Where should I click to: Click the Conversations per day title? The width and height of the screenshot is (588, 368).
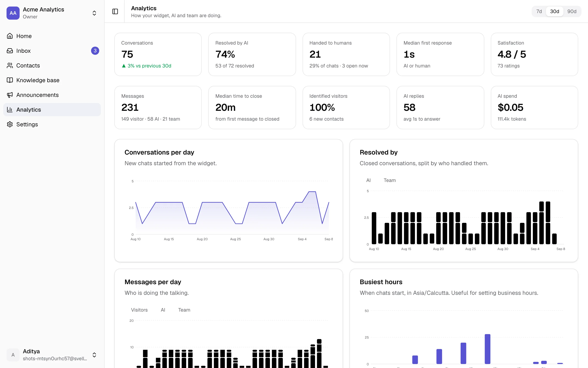(x=159, y=152)
